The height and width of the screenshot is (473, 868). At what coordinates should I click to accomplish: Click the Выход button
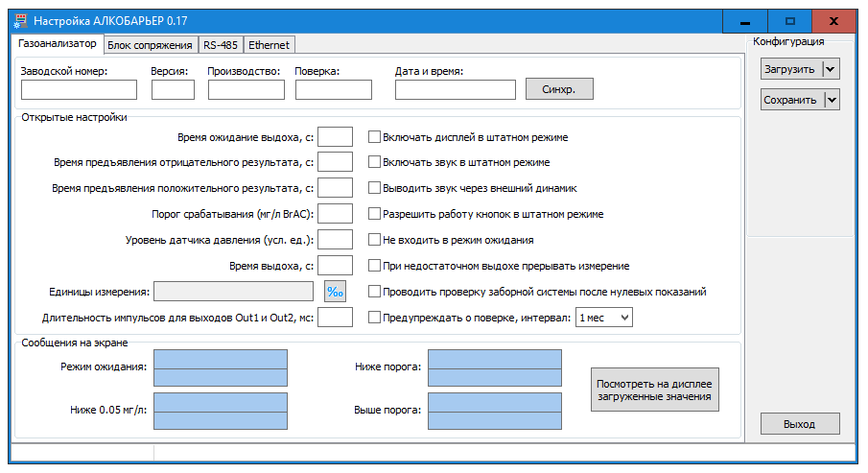(x=800, y=424)
